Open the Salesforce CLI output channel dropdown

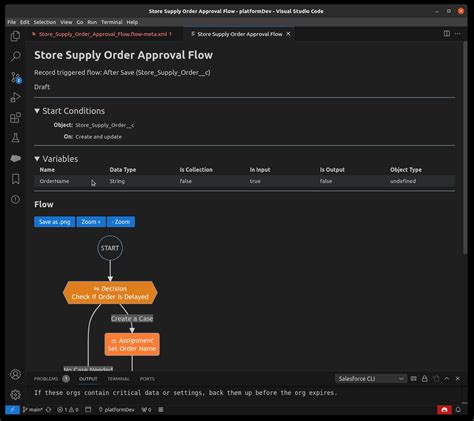pos(371,379)
